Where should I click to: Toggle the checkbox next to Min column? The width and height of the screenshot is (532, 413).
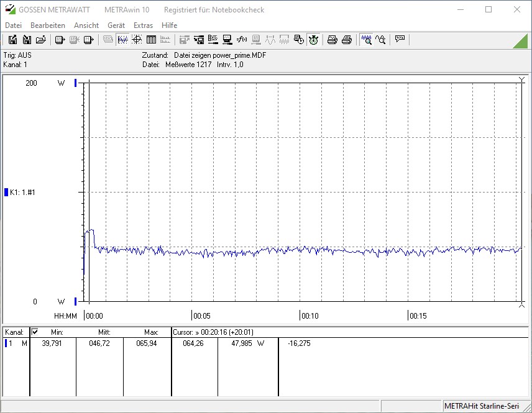[x=35, y=332]
